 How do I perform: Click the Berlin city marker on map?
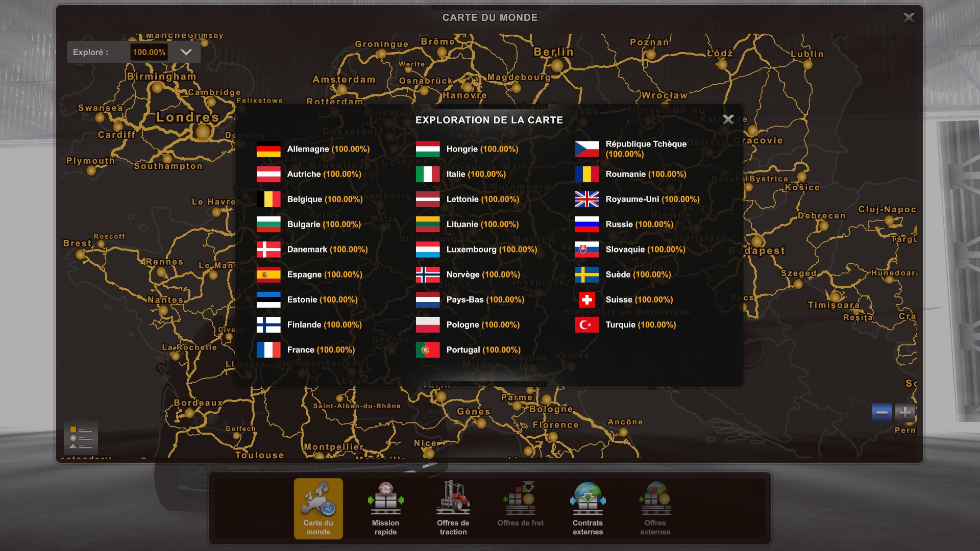pos(557,65)
